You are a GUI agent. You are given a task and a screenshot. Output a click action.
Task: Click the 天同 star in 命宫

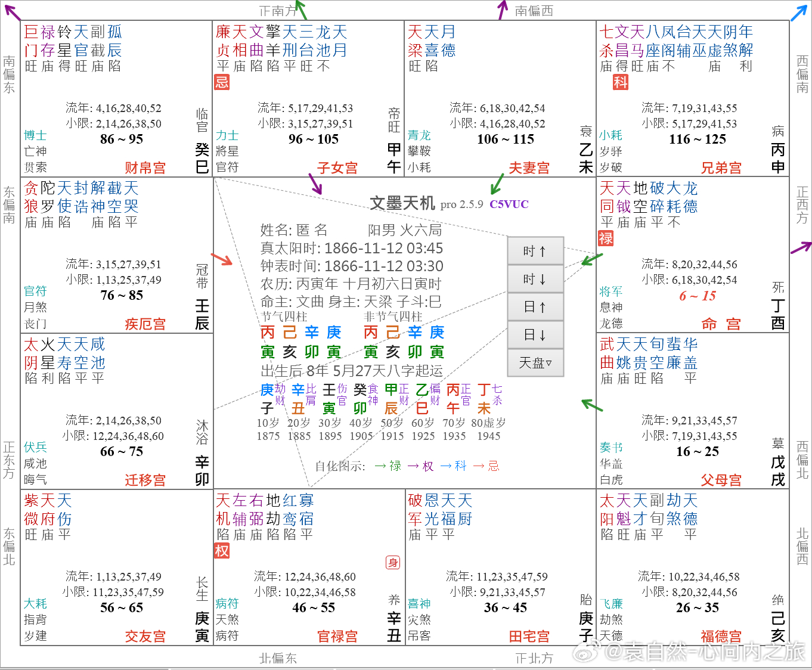(607, 197)
